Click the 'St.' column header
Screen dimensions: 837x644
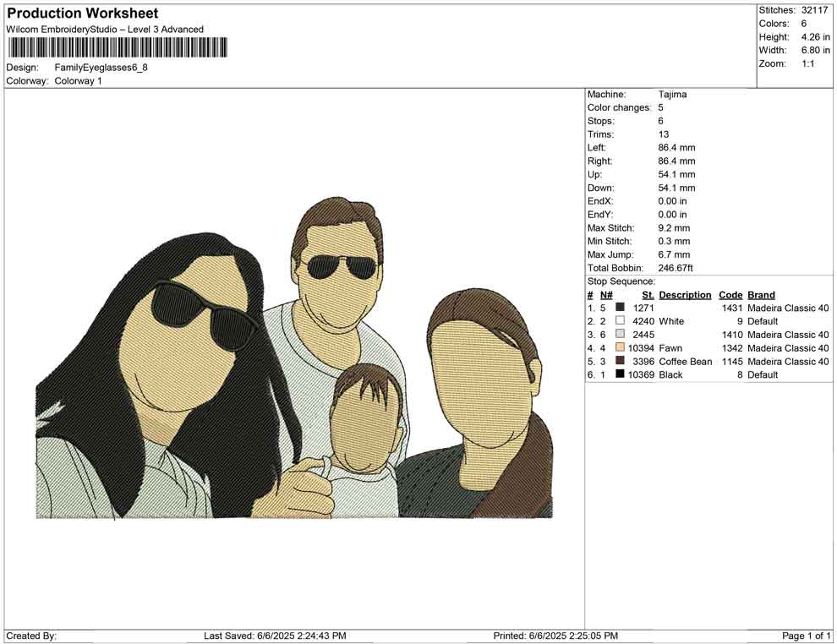[x=648, y=295]
